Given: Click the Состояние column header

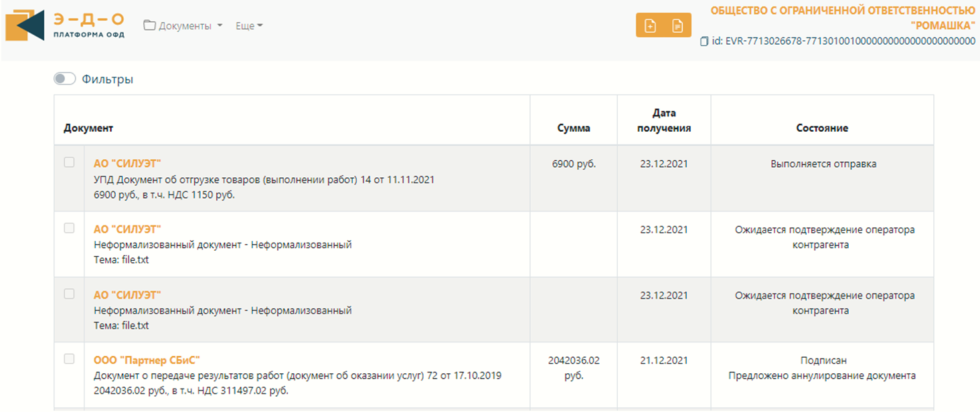Looking at the screenshot, I should 822,128.
